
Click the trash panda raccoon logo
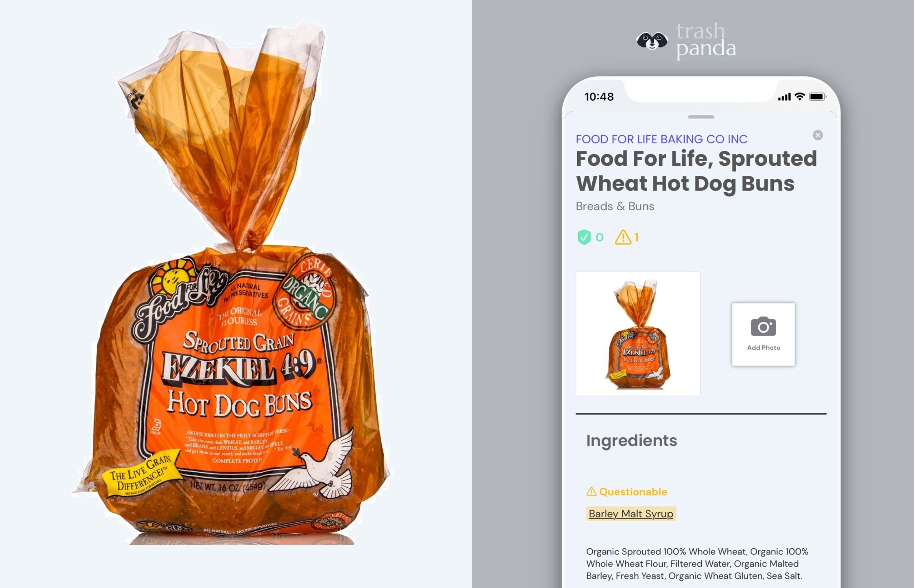tap(652, 41)
